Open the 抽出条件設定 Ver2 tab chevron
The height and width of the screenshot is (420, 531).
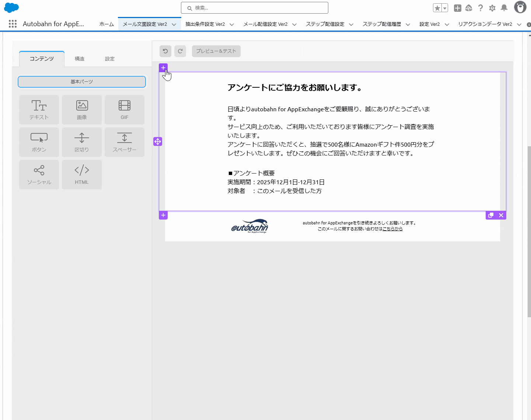(x=232, y=24)
